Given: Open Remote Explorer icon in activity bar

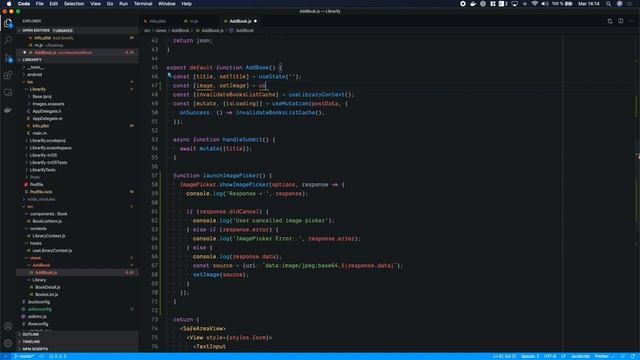Looking at the screenshot, I should (x=8, y=93).
